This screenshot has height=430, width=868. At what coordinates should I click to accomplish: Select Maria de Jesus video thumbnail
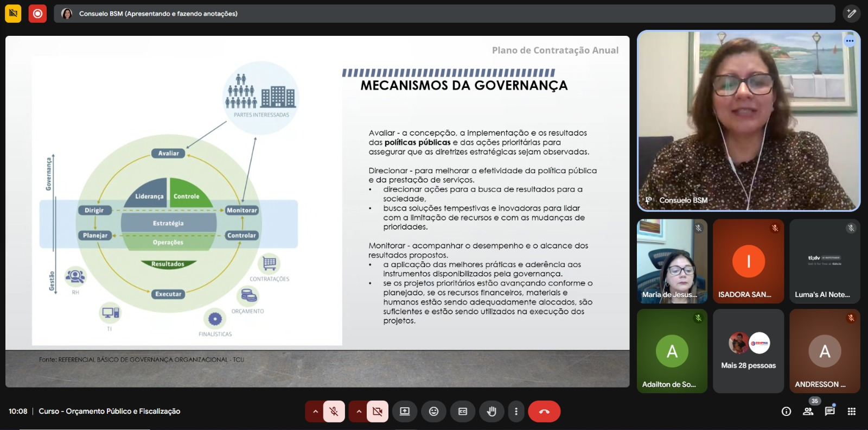pyautogui.click(x=672, y=261)
